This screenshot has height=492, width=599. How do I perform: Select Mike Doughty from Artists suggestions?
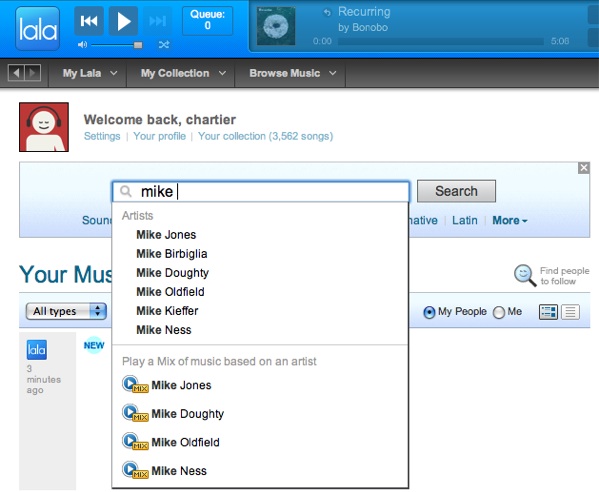[172, 273]
